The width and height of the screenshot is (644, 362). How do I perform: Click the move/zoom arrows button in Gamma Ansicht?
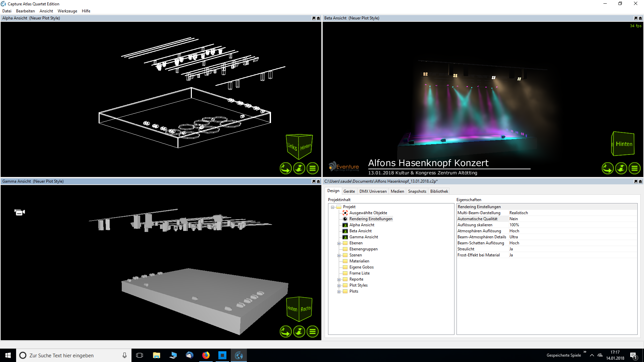click(x=299, y=331)
